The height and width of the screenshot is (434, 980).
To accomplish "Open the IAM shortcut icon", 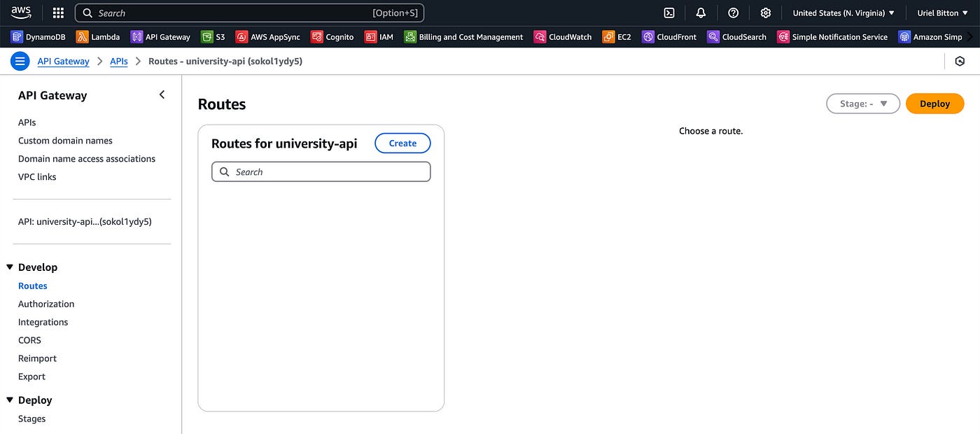I will coord(370,37).
